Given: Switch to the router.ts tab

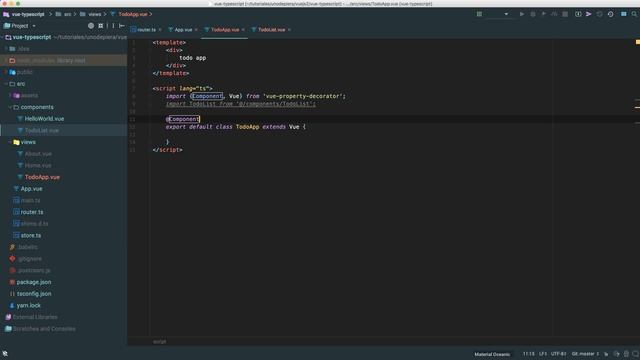Looking at the screenshot, I should 146,30.
